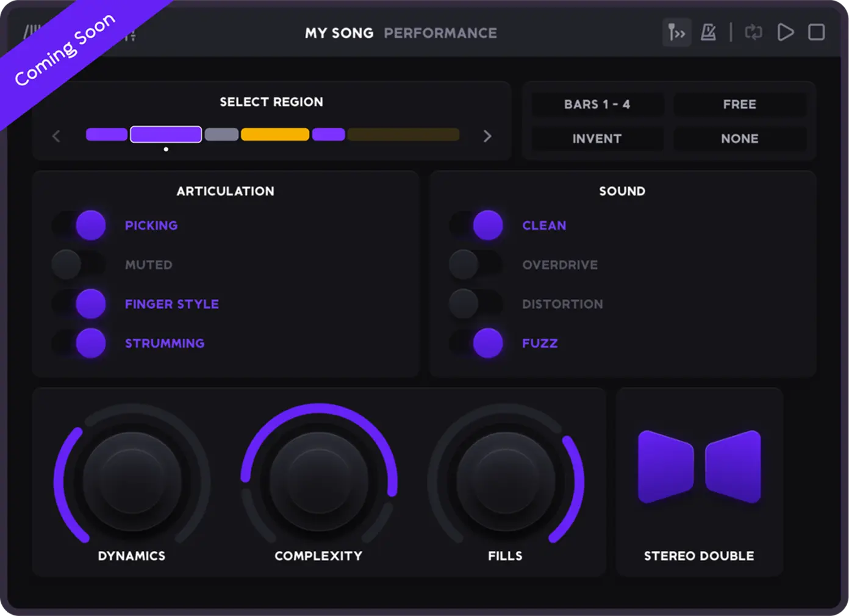Activate the follow playhead pick icon

pyautogui.click(x=676, y=33)
